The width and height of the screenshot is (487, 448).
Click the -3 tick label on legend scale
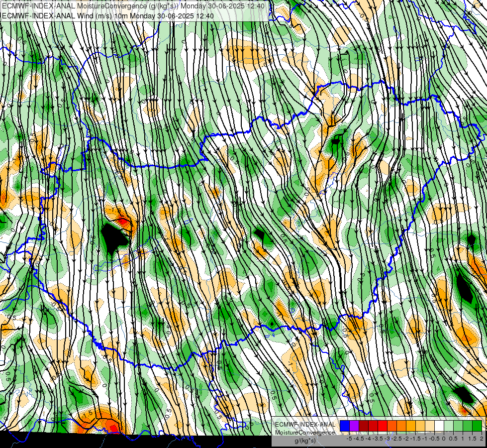tap(388, 439)
